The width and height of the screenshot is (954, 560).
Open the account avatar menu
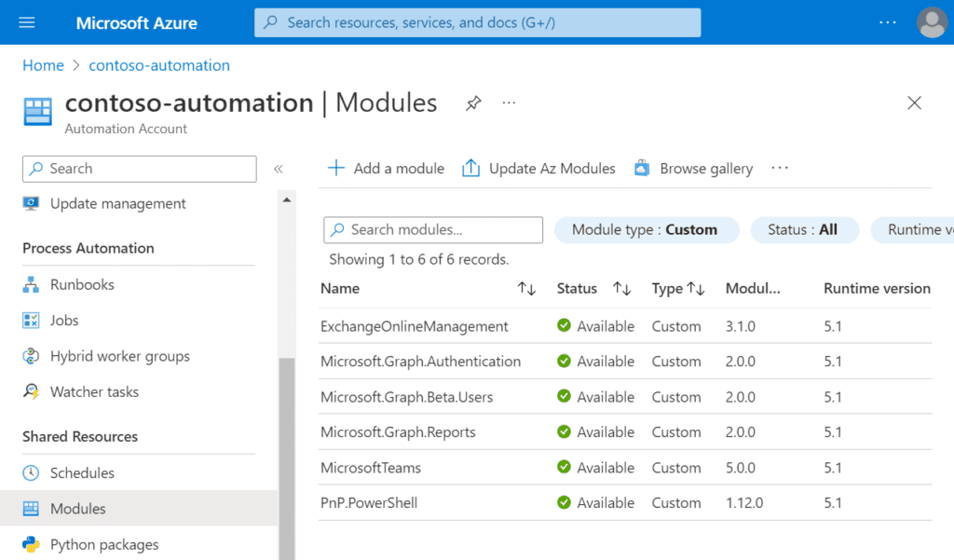coord(932,22)
